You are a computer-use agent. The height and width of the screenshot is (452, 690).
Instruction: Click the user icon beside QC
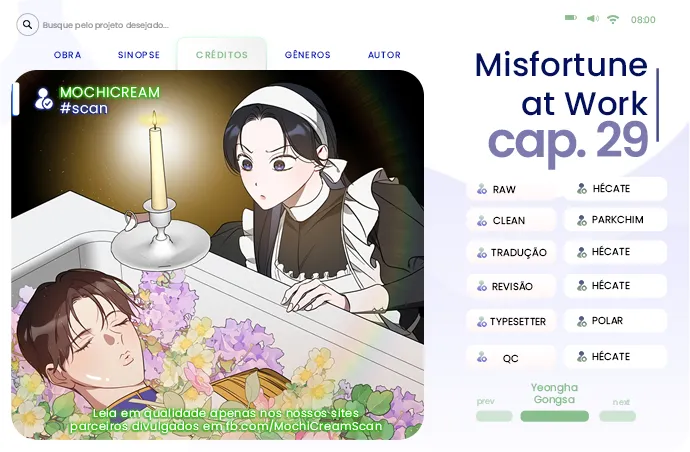pos(482,357)
